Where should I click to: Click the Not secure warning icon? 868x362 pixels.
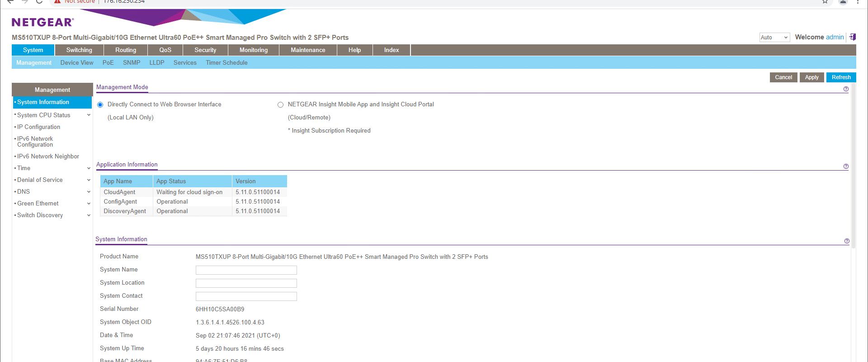click(x=57, y=1)
